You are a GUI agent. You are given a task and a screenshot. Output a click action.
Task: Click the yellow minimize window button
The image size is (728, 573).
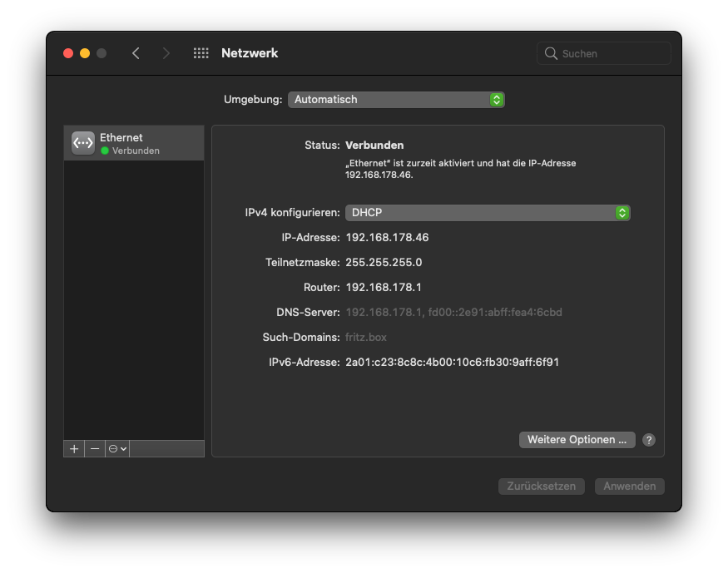tap(85, 53)
